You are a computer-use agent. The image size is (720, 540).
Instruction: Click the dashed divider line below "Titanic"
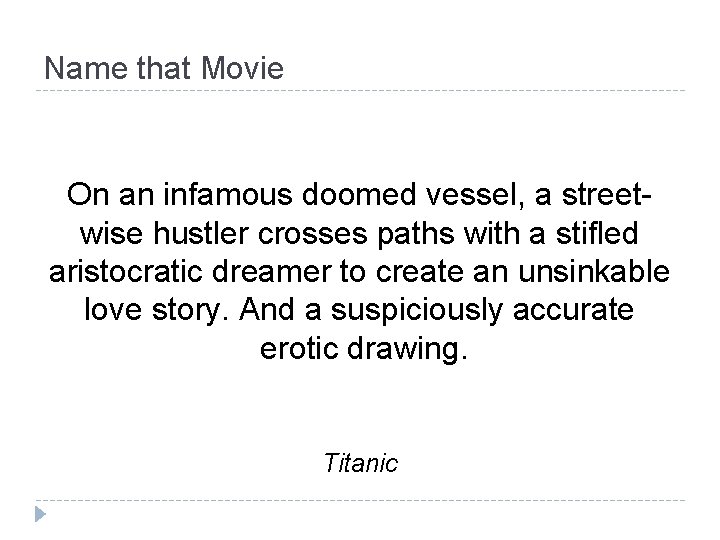(360, 500)
